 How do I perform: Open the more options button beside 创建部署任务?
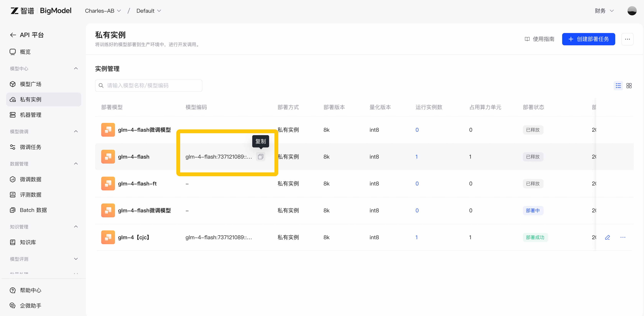[x=627, y=39]
